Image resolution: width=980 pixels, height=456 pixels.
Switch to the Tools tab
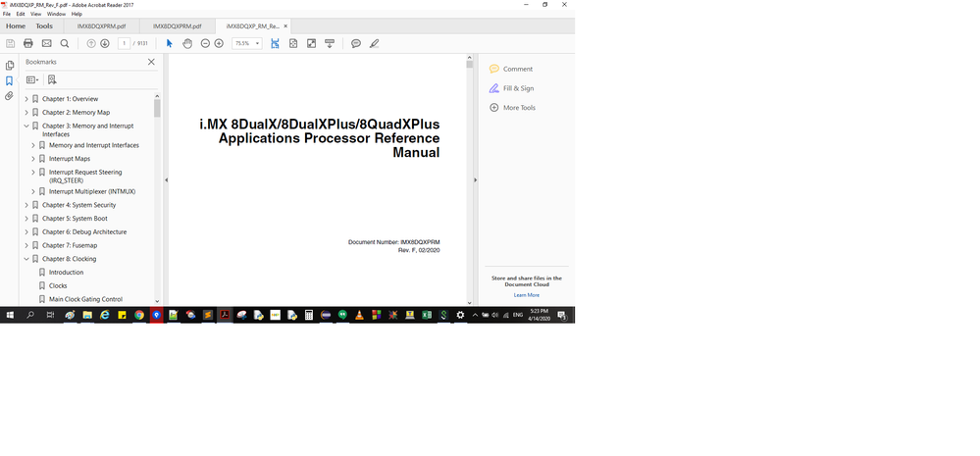(44, 26)
